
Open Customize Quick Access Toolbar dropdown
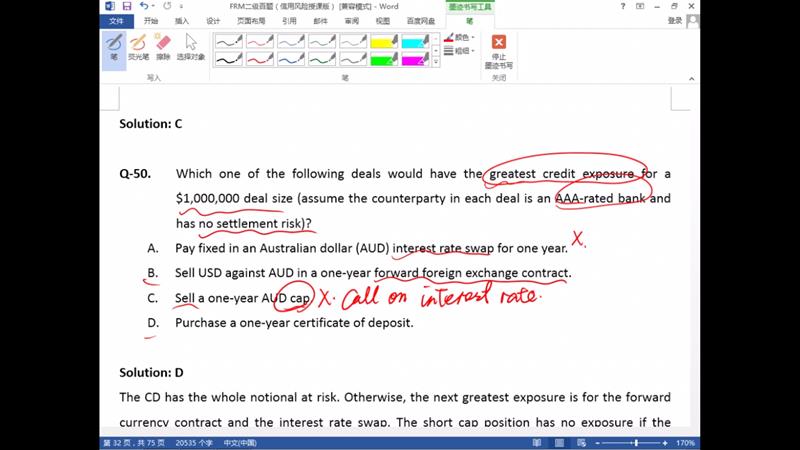point(181,7)
